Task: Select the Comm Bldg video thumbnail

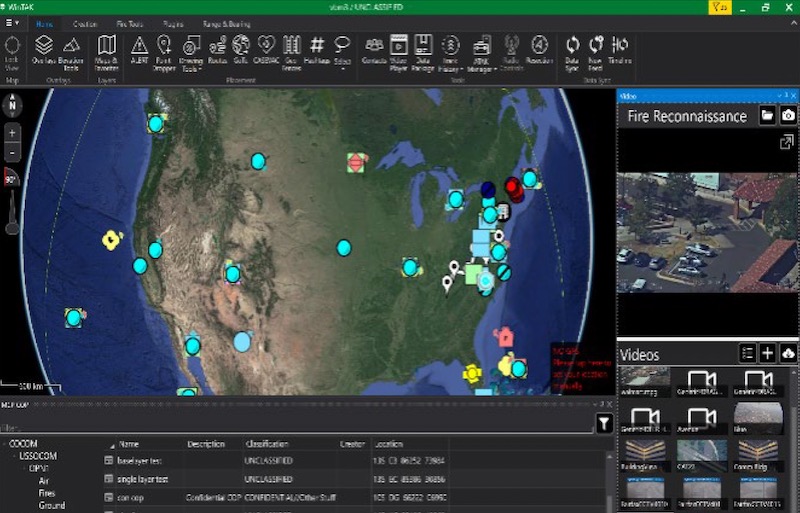Action: click(758, 455)
